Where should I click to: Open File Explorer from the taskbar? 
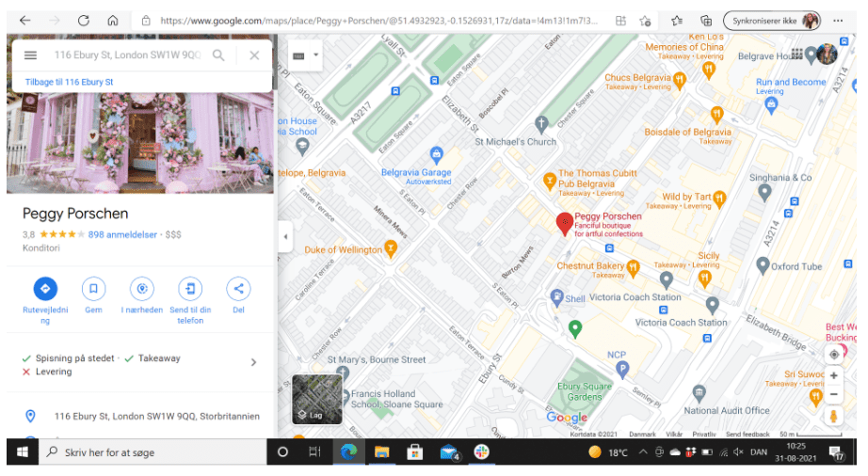[382, 452]
